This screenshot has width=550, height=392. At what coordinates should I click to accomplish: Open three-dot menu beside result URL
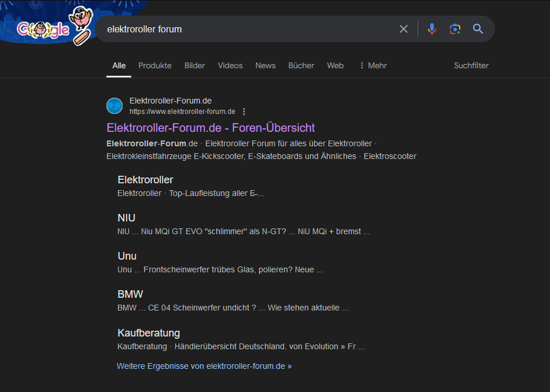coord(244,112)
